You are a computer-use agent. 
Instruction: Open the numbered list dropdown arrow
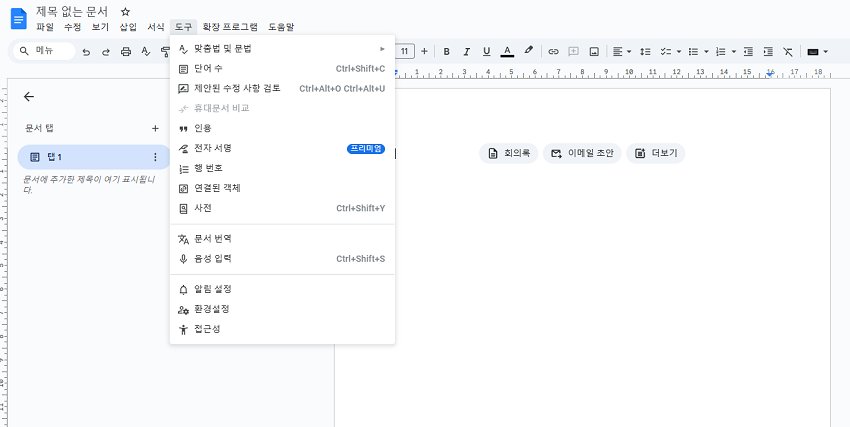[x=733, y=51]
